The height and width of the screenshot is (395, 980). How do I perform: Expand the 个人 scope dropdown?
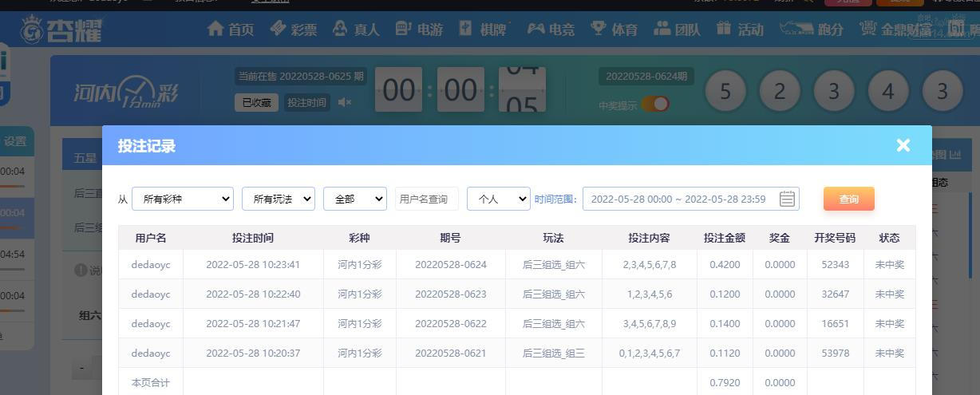[499, 199]
